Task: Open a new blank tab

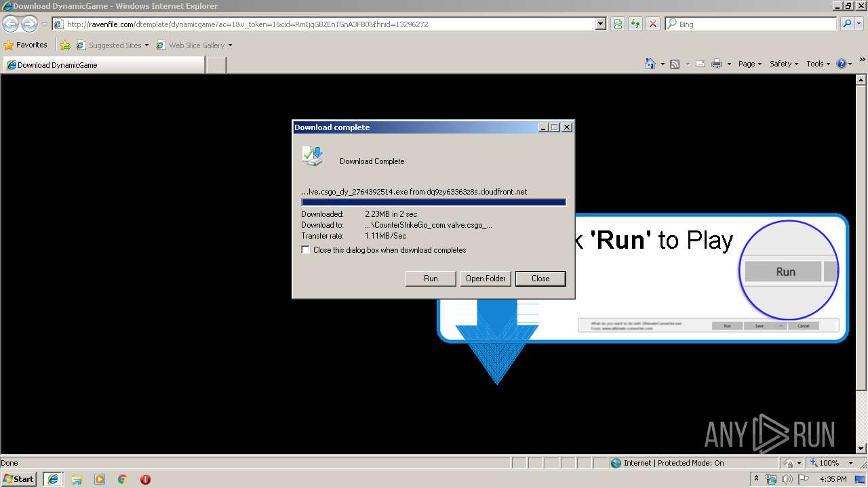Action: click(216, 65)
